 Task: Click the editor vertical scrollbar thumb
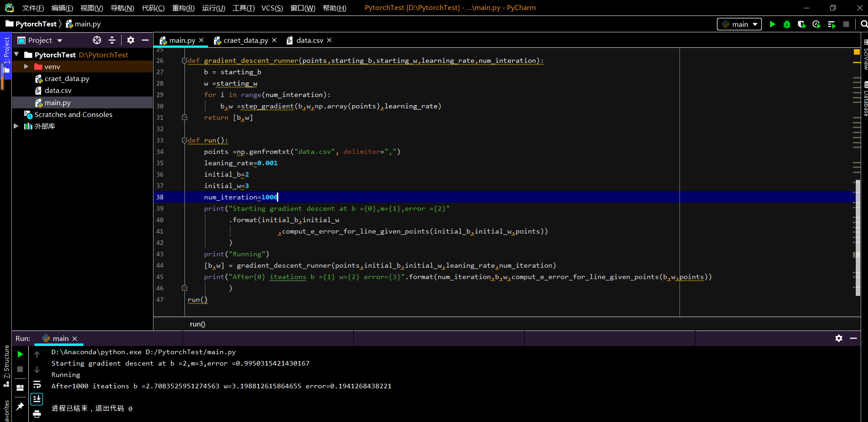(x=858, y=238)
